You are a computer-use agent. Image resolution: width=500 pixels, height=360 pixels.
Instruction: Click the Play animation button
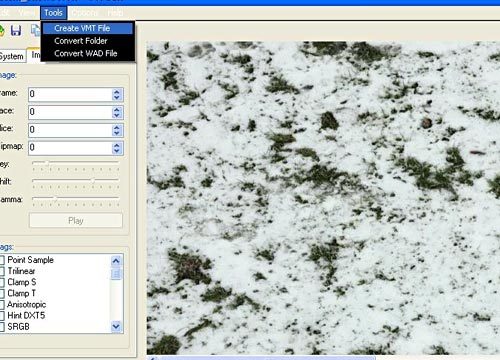tap(76, 221)
